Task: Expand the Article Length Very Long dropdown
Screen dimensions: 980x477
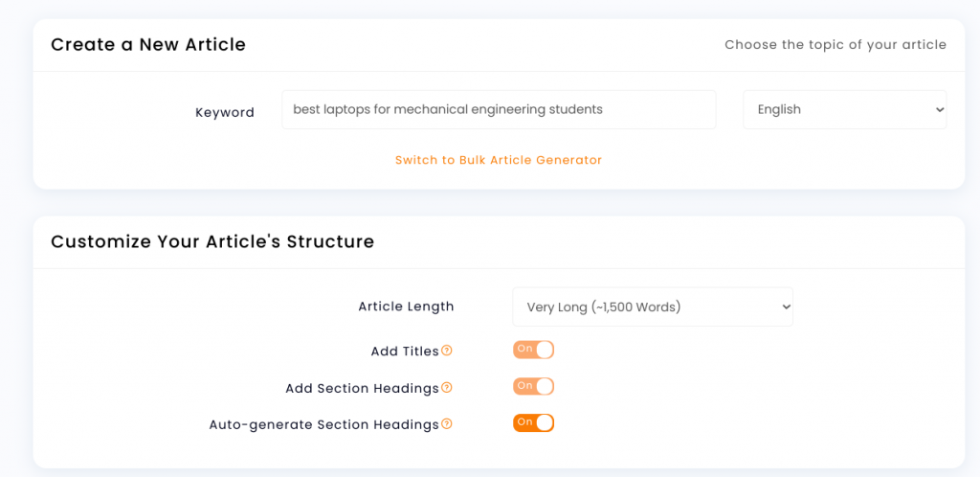Action: pos(653,307)
